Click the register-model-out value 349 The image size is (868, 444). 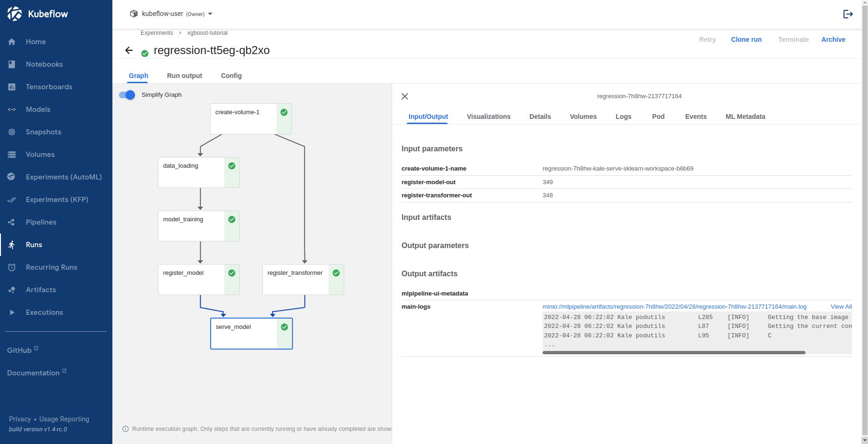[548, 182]
